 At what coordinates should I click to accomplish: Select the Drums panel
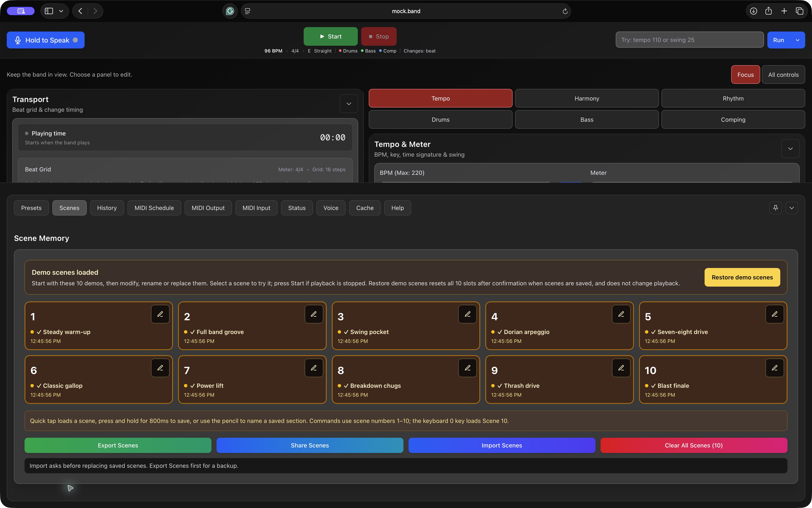pyautogui.click(x=440, y=120)
